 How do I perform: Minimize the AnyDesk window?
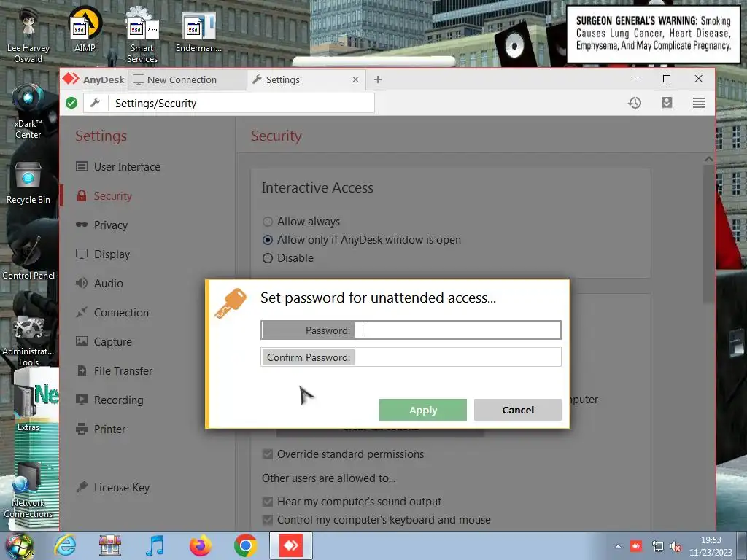(x=635, y=79)
